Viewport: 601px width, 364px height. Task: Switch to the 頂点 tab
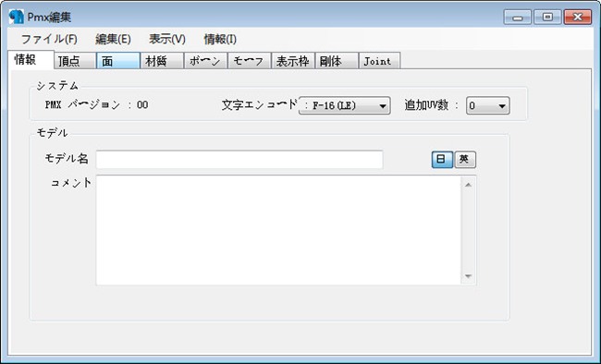tap(75, 61)
